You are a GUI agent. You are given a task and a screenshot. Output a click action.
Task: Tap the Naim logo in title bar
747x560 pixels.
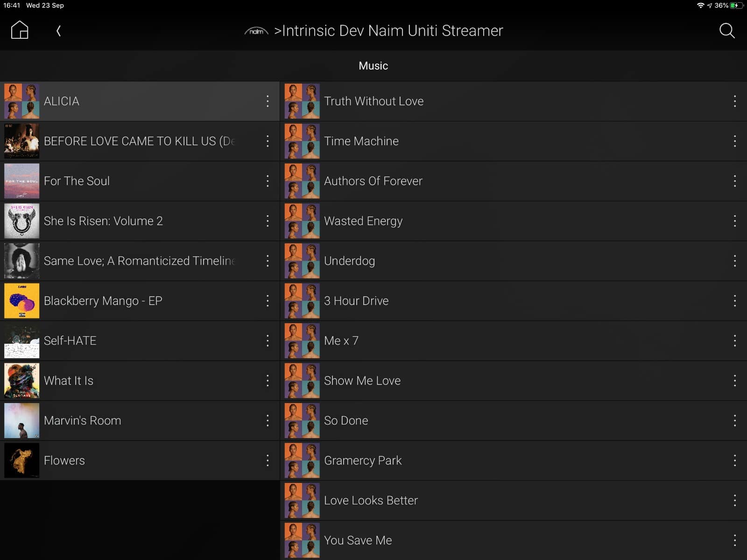pos(256,31)
